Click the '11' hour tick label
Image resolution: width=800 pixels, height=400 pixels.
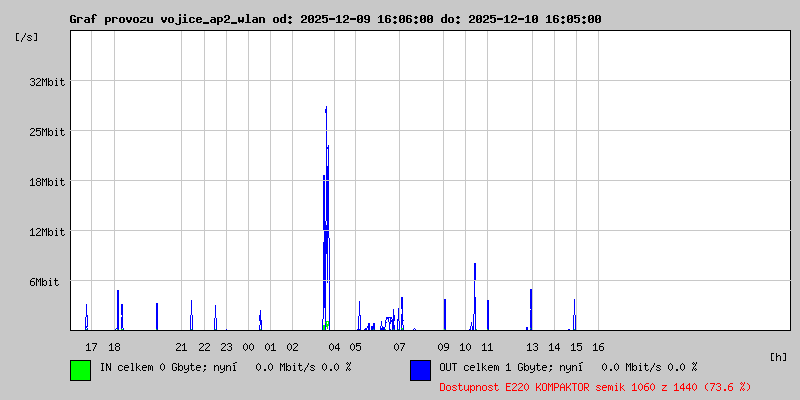[487, 347]
